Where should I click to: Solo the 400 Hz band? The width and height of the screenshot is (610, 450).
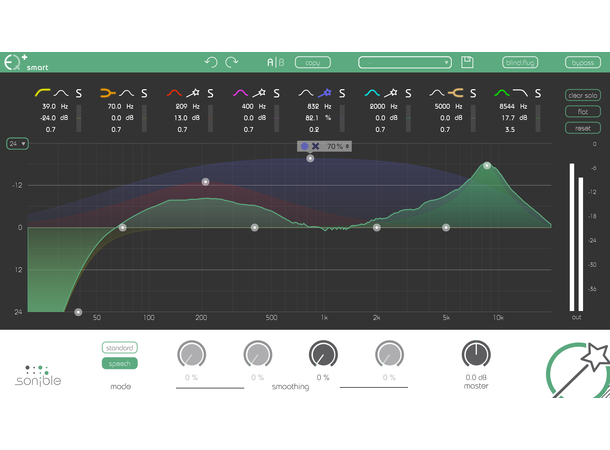[x=277, y=93]
